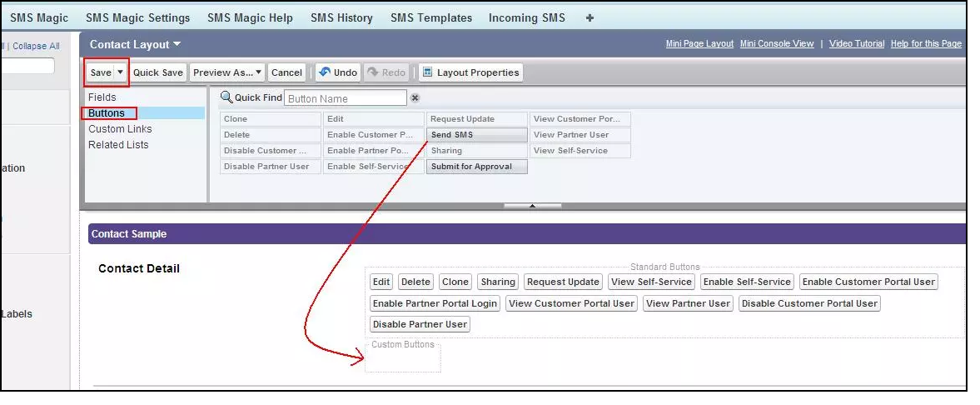Select Buttons in the palette list
The width and height of the screenshot is (980, 405).
(x=107, y=113)
